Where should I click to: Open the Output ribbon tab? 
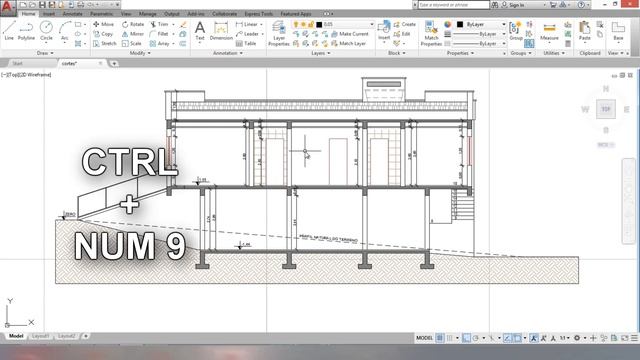click(x=171, y=14)
